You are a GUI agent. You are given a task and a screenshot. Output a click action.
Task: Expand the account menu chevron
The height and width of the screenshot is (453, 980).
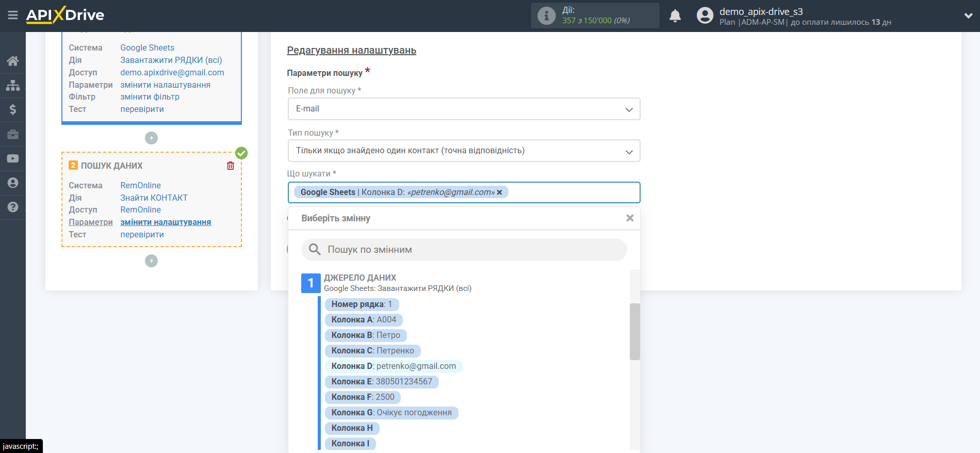[968, 15]
